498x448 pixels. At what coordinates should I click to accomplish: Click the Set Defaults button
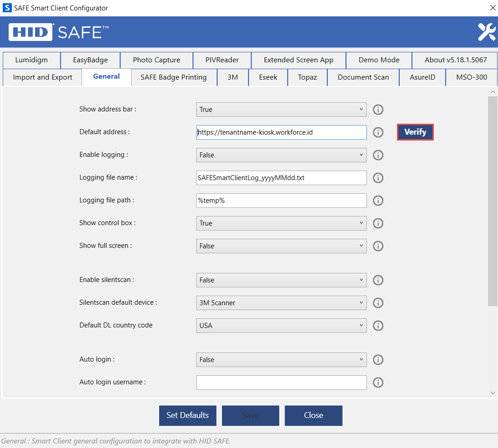(x=188, y=415)
